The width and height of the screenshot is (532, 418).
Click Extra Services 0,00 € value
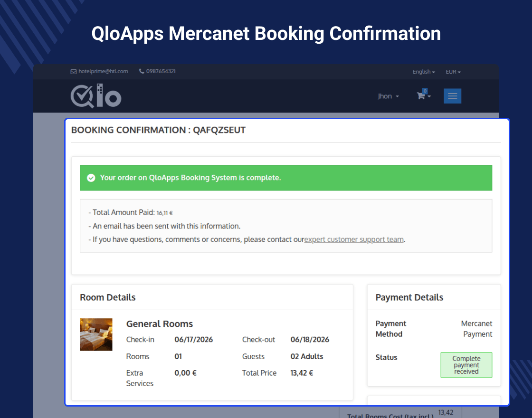[x=185, y=373]
